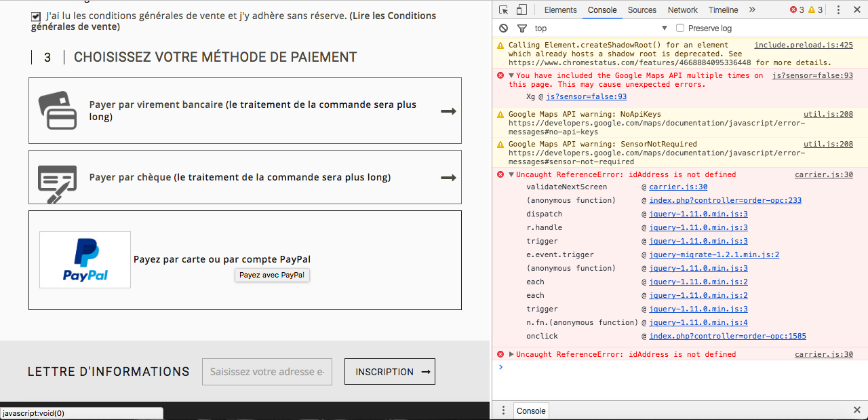Open the Sources tab

(x=642, y=9)
